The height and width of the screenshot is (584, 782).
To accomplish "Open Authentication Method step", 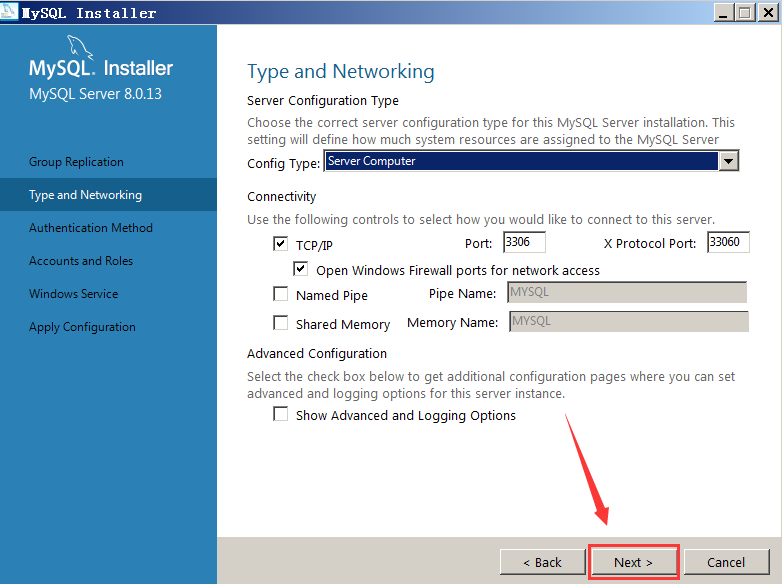I will 91,228.
